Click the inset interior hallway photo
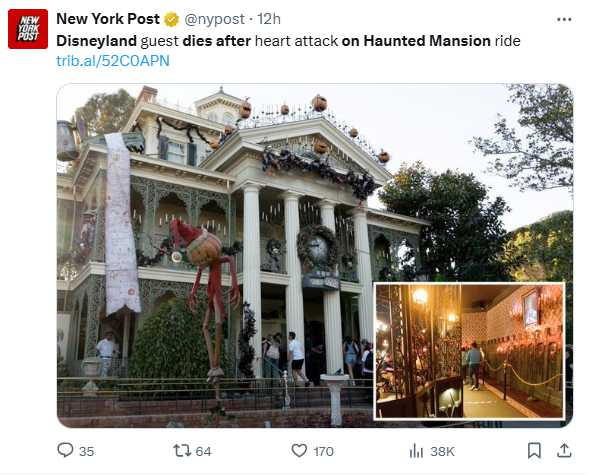 [x=469, y=351]
